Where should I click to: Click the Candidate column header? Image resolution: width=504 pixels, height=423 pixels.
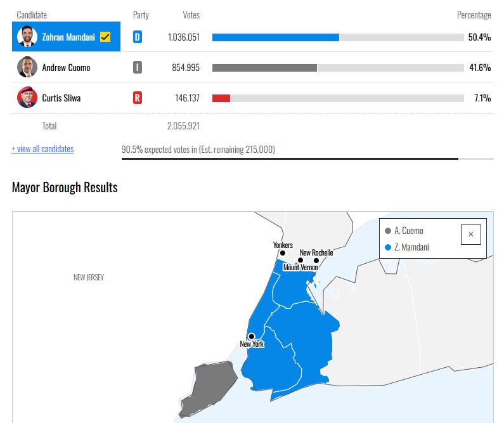32,15
